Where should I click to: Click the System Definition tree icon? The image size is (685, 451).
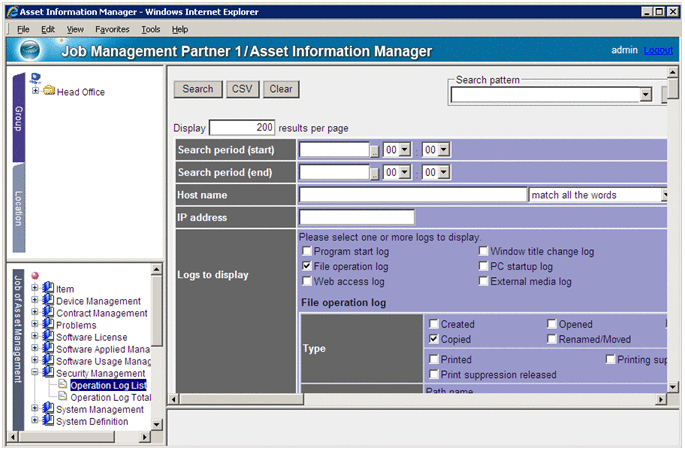(x=48, y=421)
